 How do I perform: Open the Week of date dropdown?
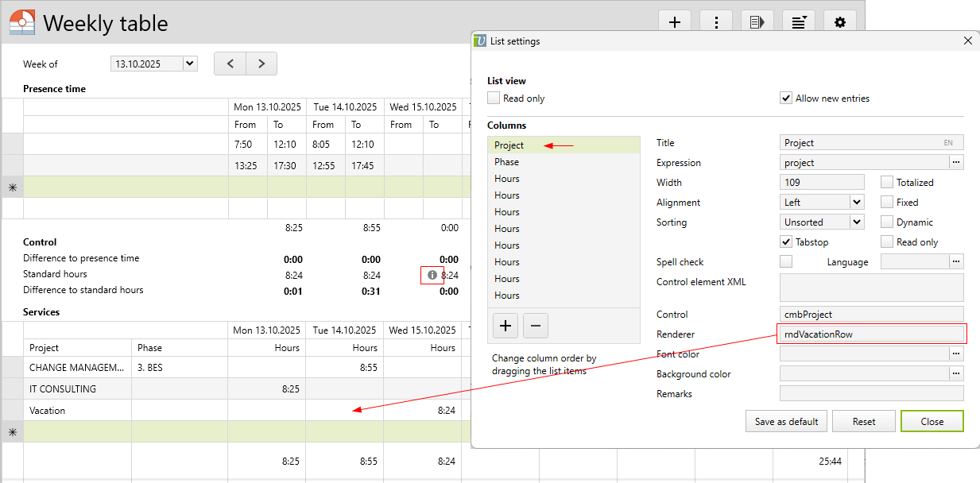tap(189, 64)
